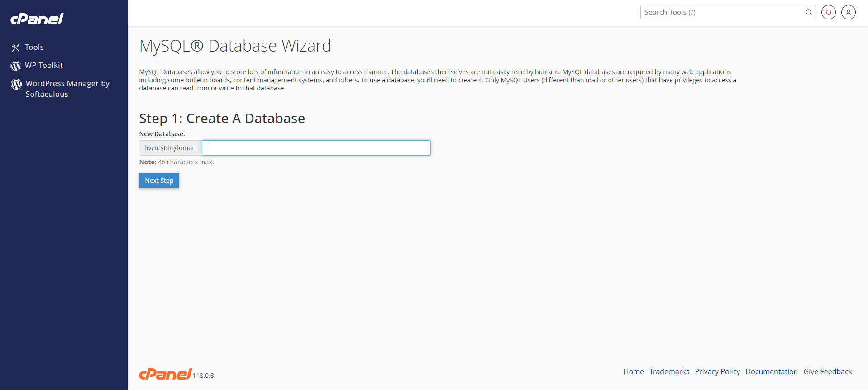Click the cPanel logo in sidebar
The width and height of the screenshot is (868, 390).
[x=37, y=19]
